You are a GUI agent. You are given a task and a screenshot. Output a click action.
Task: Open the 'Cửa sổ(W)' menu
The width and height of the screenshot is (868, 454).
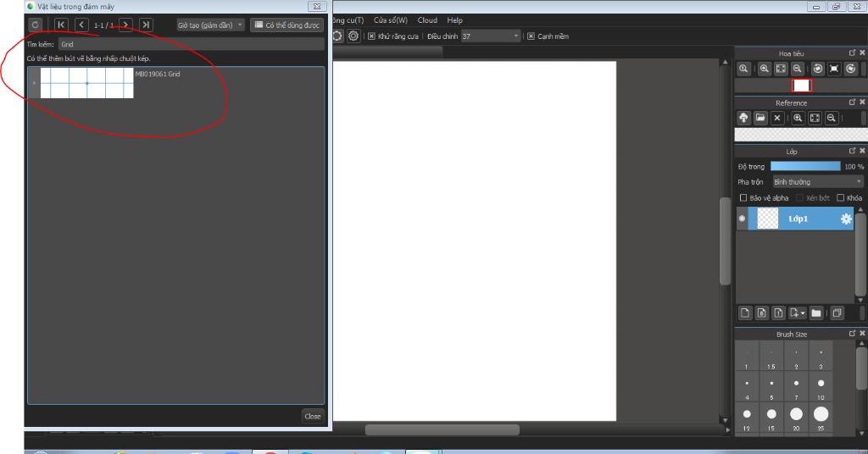coord(390,20)
